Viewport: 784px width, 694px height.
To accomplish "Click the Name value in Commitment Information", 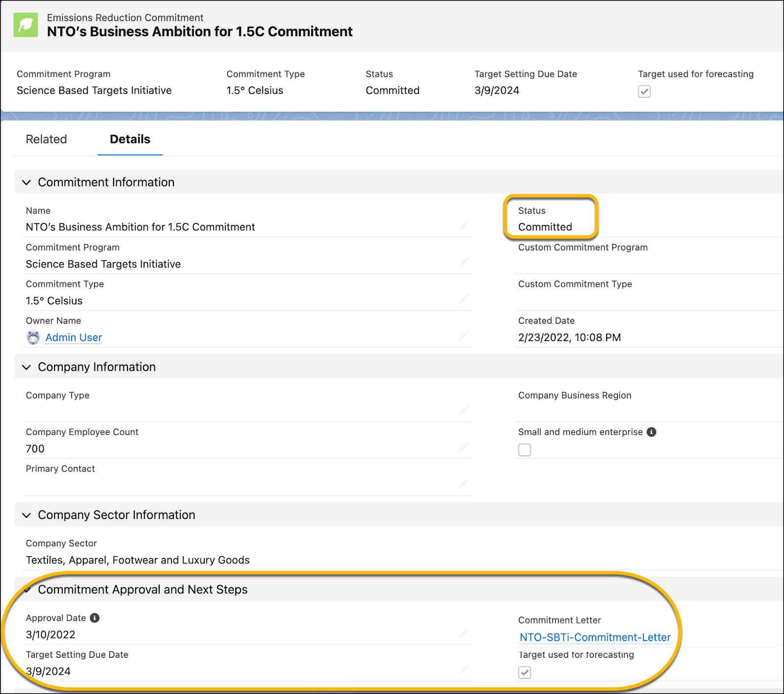I will click(140, 227).
